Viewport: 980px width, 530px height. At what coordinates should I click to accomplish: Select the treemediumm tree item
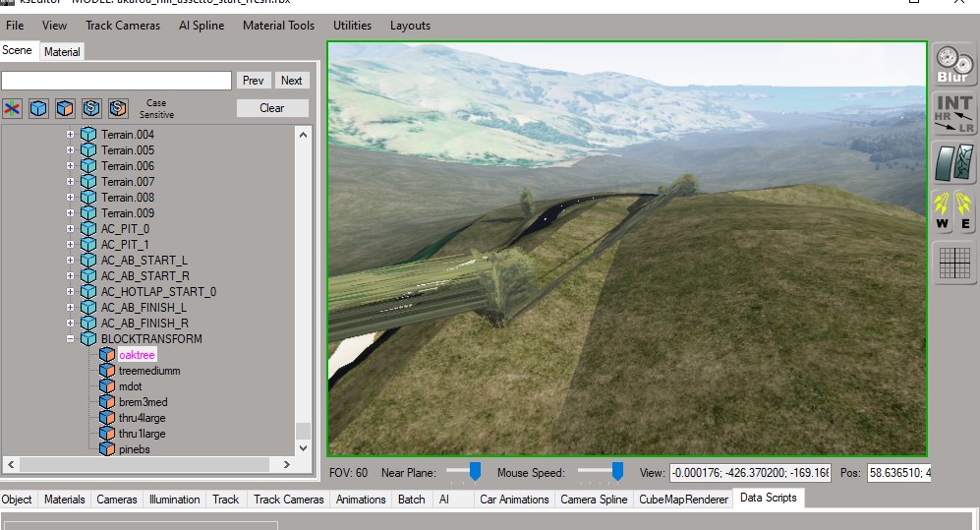pos(149,371)
